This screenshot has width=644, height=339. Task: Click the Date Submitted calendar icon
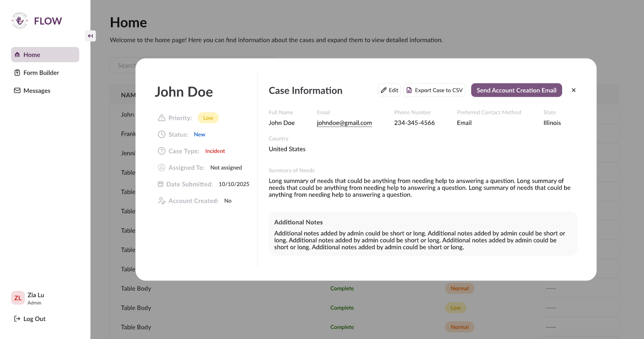(x=161, y=184)
